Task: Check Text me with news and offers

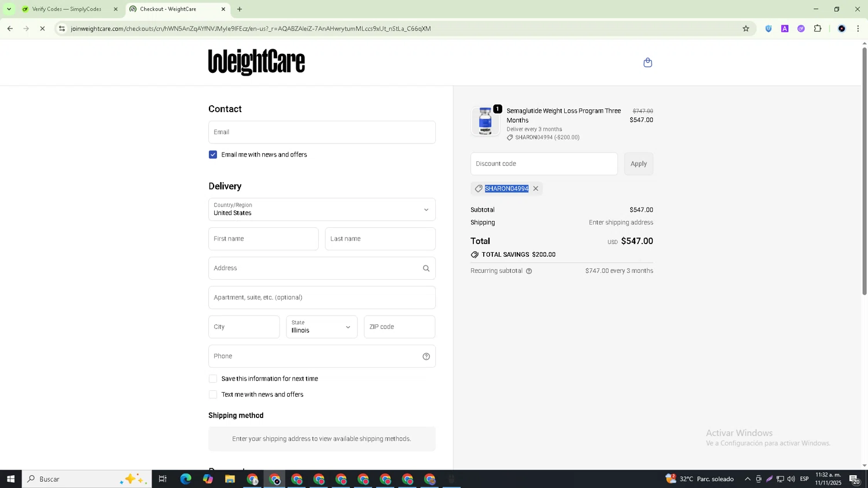Action: click(x=213, y=395)
